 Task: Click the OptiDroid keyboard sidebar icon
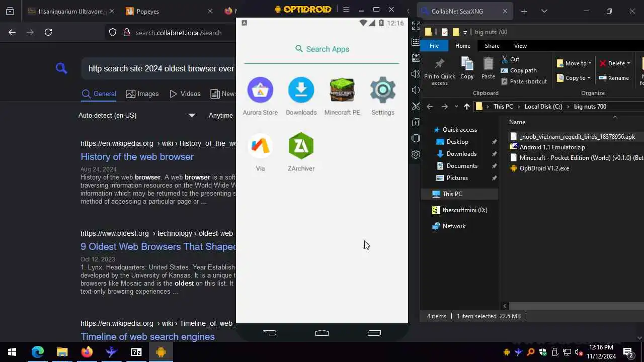[x=416, y=41]
